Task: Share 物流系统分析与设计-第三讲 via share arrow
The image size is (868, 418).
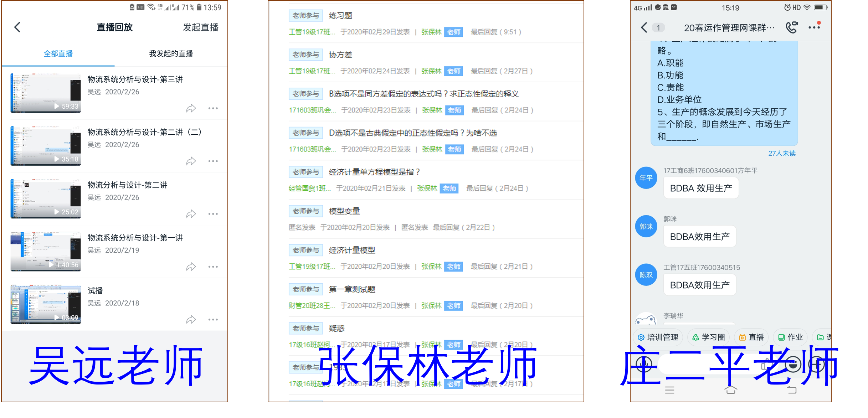Action: 191,108
